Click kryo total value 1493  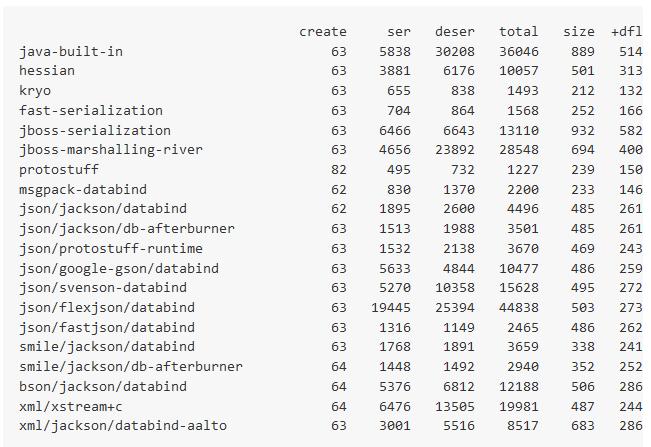523,90
